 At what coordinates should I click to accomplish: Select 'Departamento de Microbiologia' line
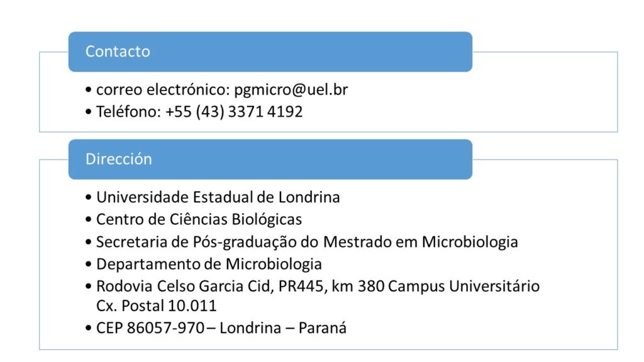(209, 264)
